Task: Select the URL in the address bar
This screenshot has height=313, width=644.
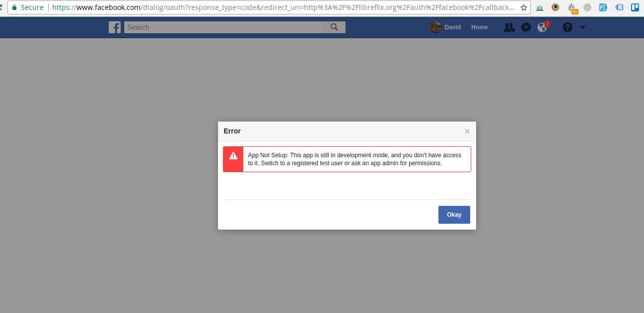Action: (x=283, y=7)
